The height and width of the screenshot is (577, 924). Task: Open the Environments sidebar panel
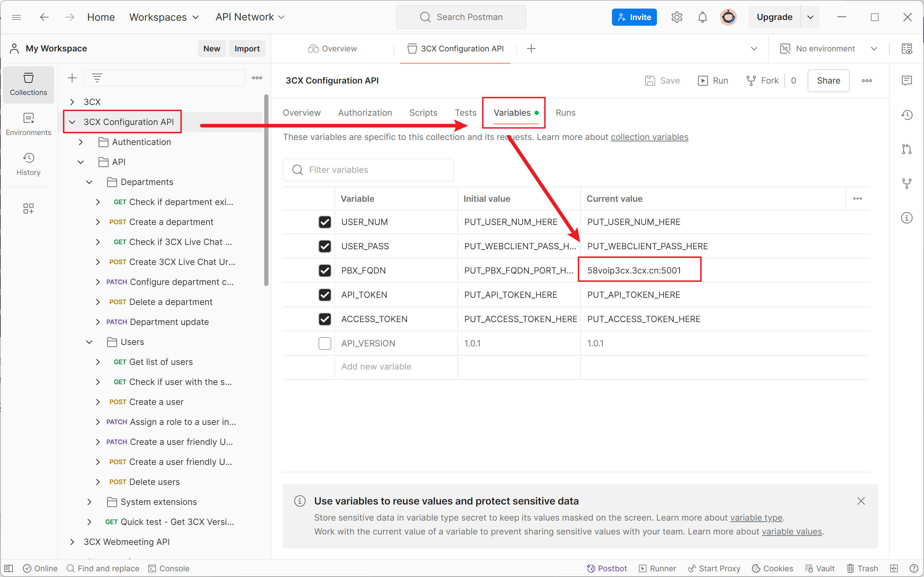click(x=28, y=124)
